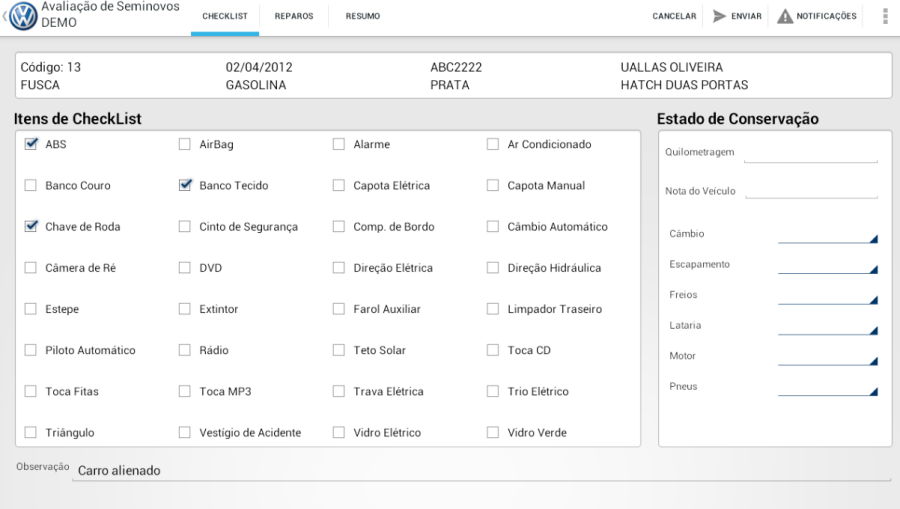Open the Pneus condition dropdown
900x509 pixels.
[827, 388]
